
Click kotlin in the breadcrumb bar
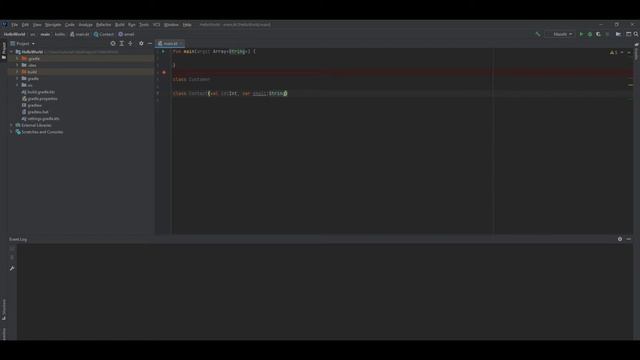pos(60,34)
